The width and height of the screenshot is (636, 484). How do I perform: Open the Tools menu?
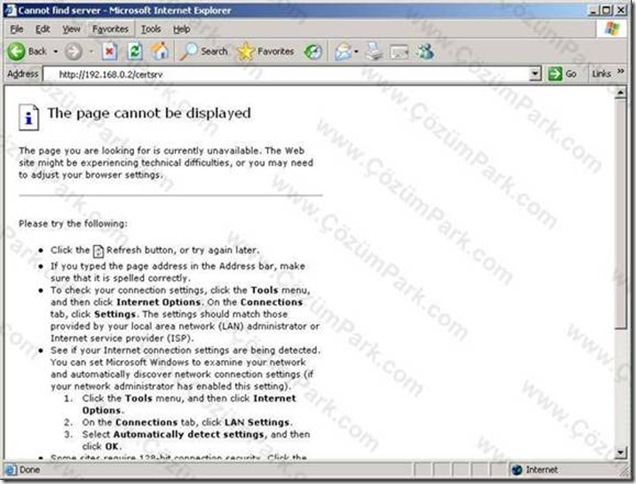pos(151,29)
